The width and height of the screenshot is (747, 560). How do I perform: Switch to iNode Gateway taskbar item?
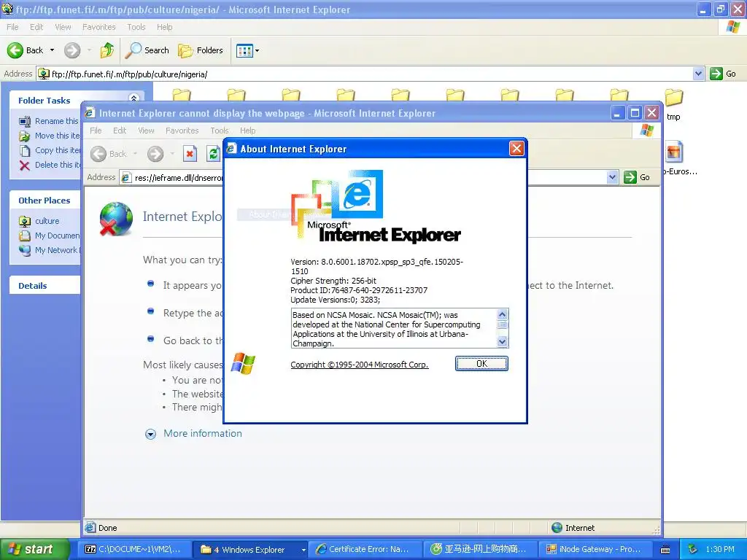pos(596,550)
